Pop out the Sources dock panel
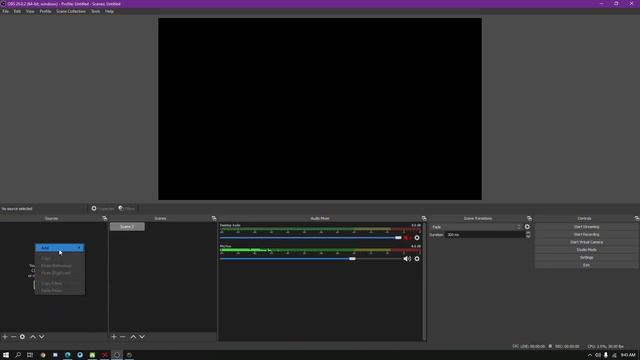 [x=104, y=218]
